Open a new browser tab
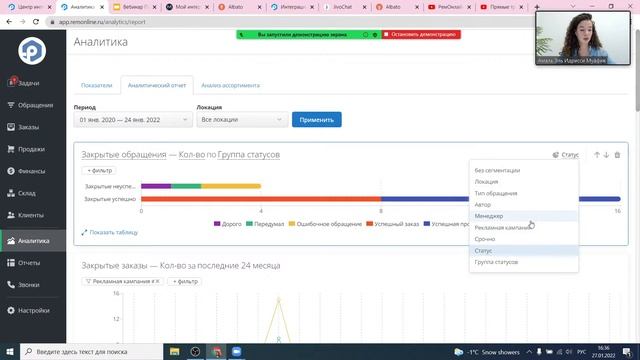Image resolution: width=640 pixels, height=360 pixels. (x=537, y=7)
